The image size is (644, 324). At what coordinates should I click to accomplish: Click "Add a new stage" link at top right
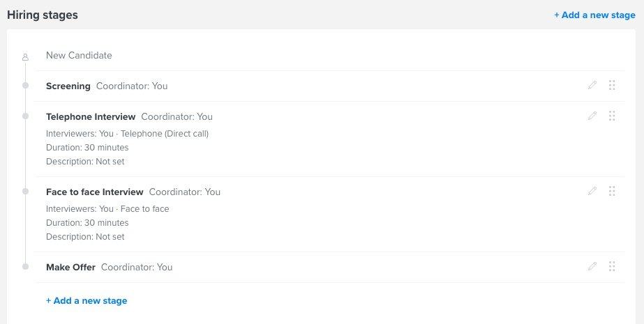pyautogui.click(x=594, y=15)
